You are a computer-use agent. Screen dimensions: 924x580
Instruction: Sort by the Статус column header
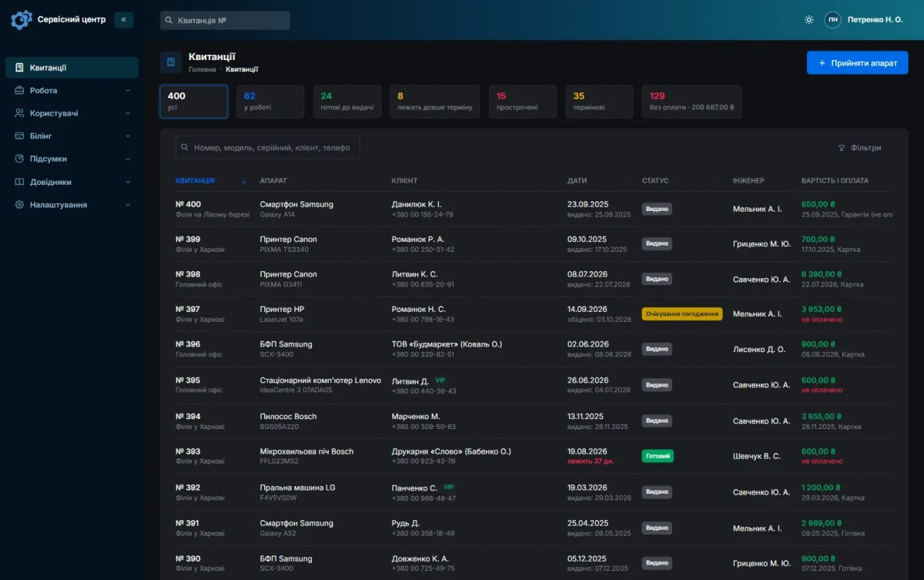coord(655,181)
